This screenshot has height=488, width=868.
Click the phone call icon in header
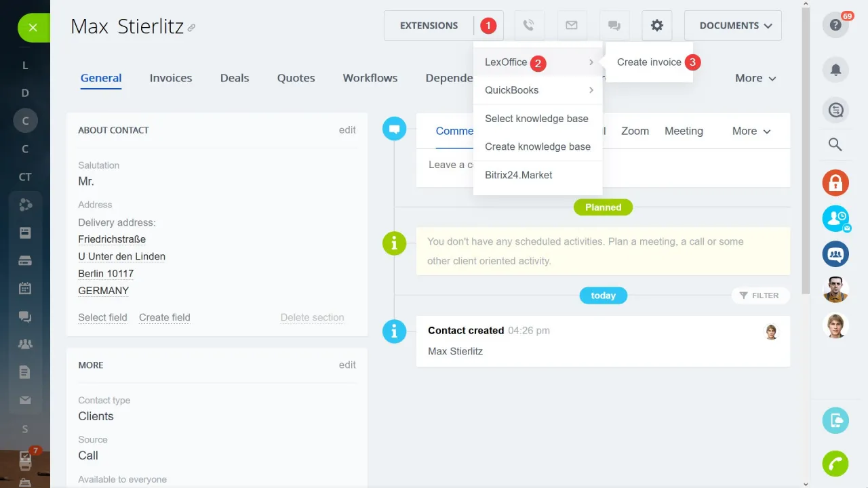529,26
